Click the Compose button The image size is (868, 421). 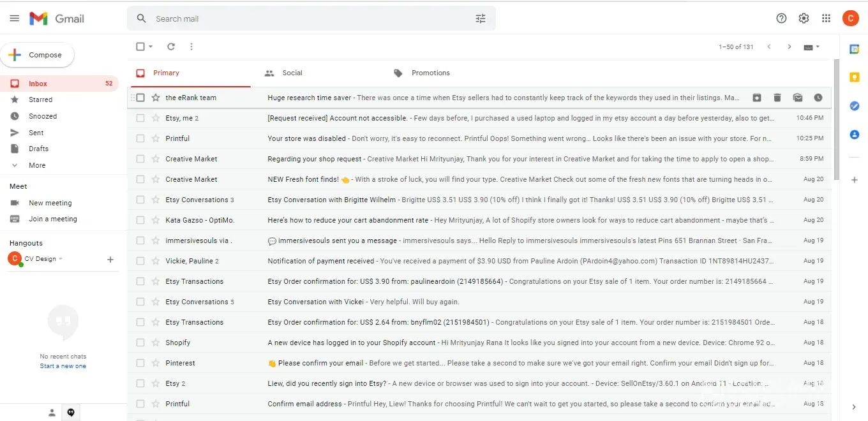(x=38, y=55)
